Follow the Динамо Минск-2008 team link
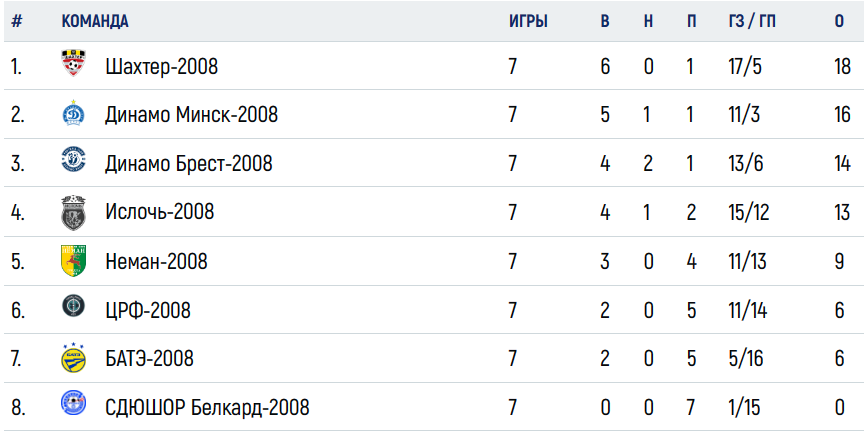 tap(191, 115)
